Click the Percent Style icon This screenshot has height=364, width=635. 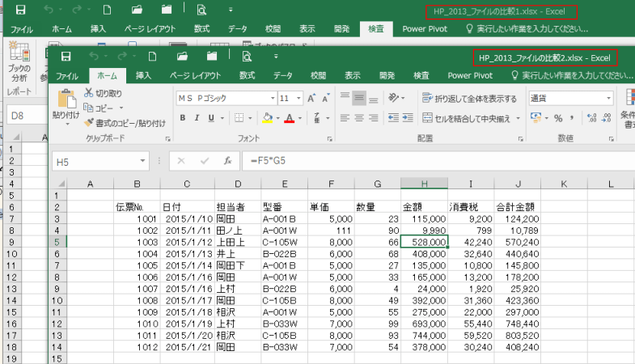pos(557,118)
